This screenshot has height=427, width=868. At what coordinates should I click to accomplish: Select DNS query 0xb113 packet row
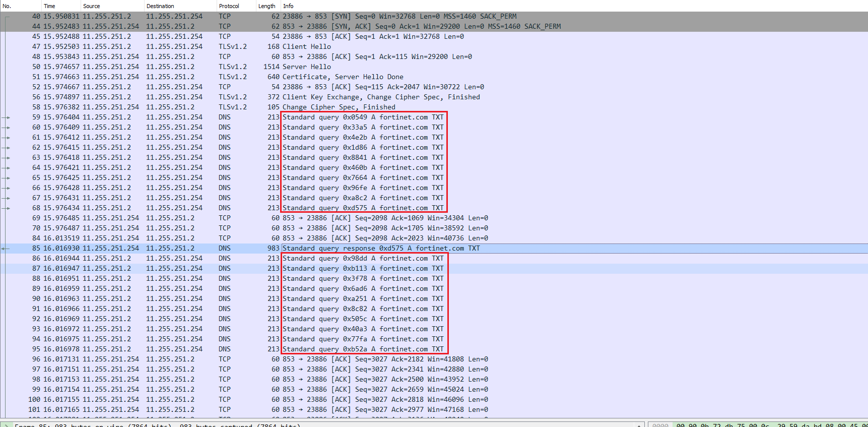[x=434, y=268]
